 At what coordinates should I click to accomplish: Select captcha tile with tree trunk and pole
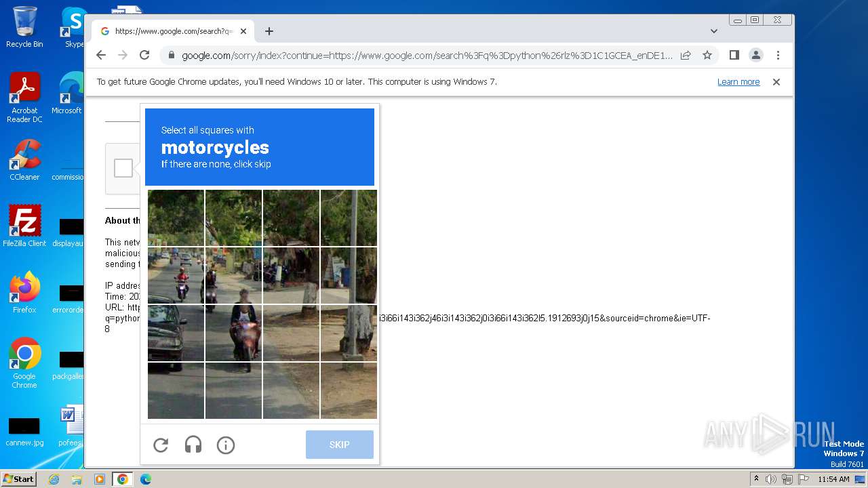349,333
